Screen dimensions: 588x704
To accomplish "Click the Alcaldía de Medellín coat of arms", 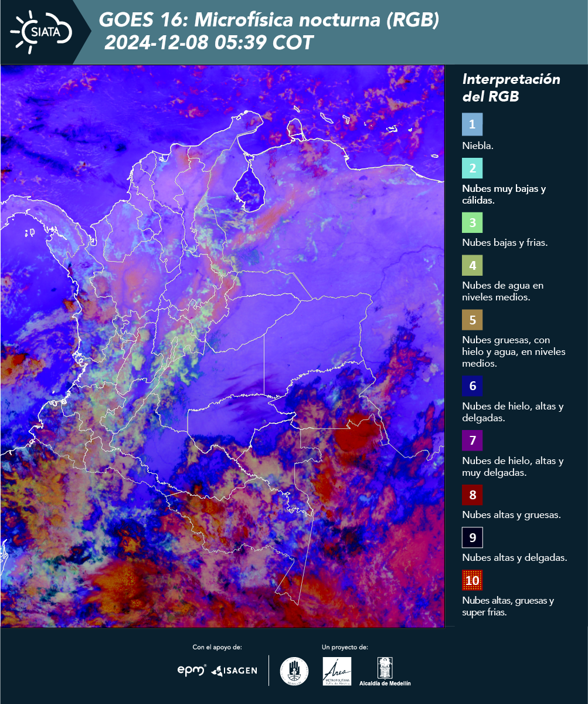I will pos(385,668).
